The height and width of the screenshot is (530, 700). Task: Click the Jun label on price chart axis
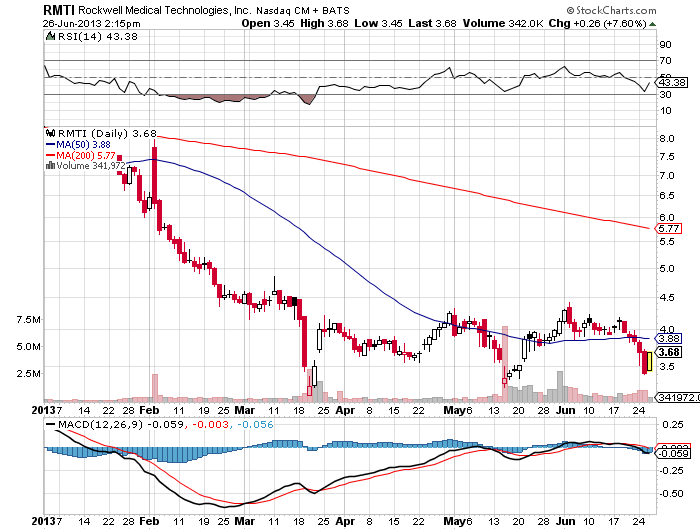point(565,410)
